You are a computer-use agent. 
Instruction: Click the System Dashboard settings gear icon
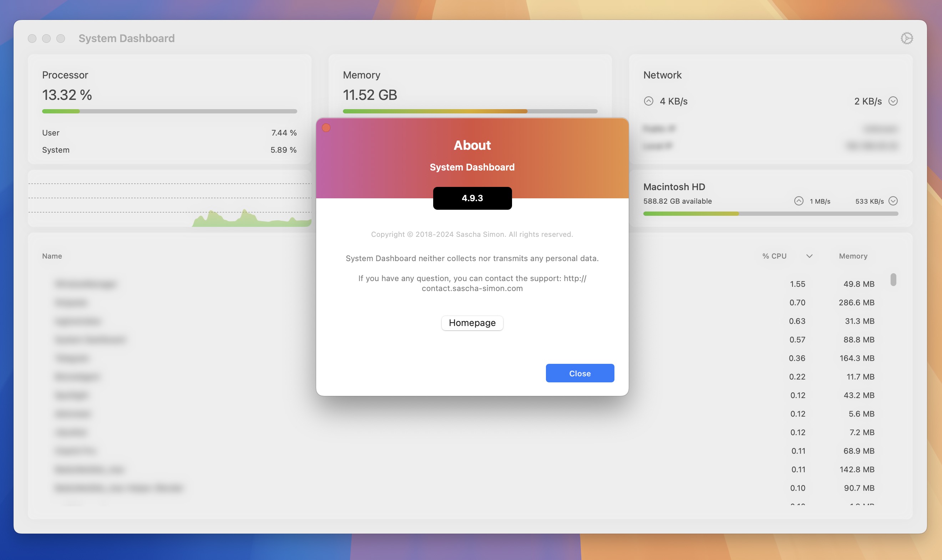tap(907, 38)
